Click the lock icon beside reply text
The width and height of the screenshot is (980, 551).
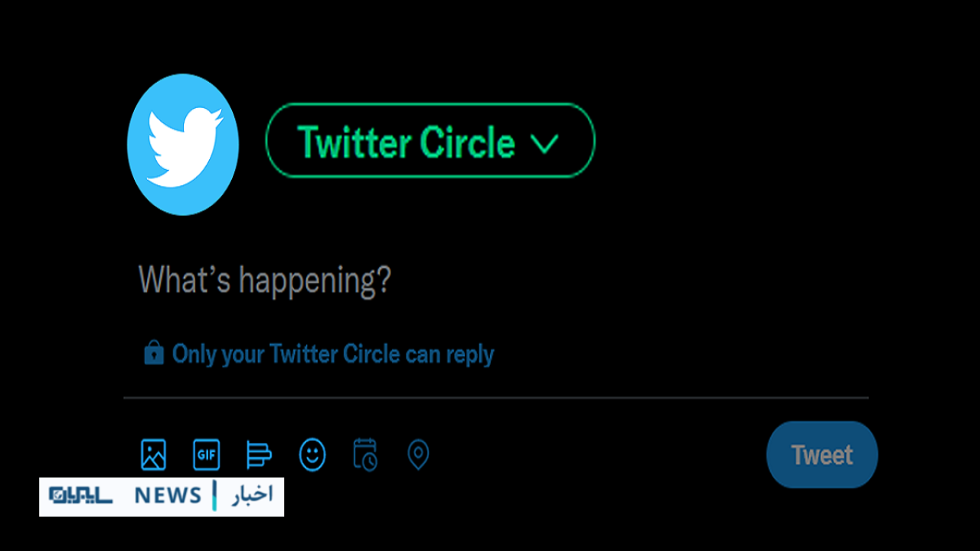coord(154,353)
